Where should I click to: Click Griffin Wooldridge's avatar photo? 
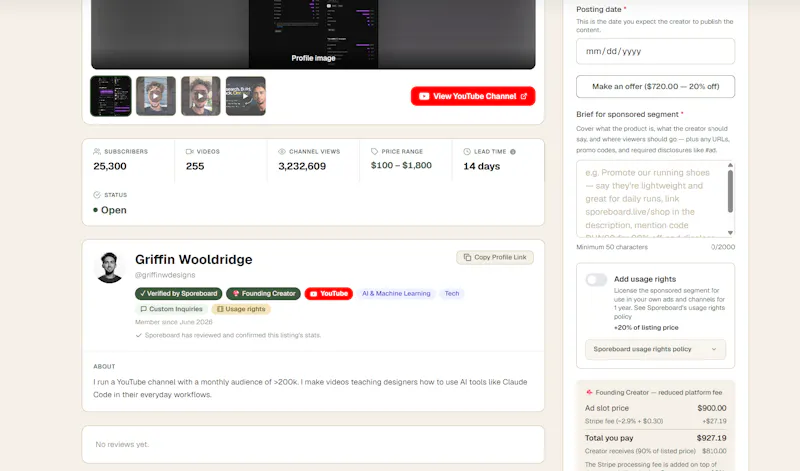pyautogui.click(x=109, y=267)
